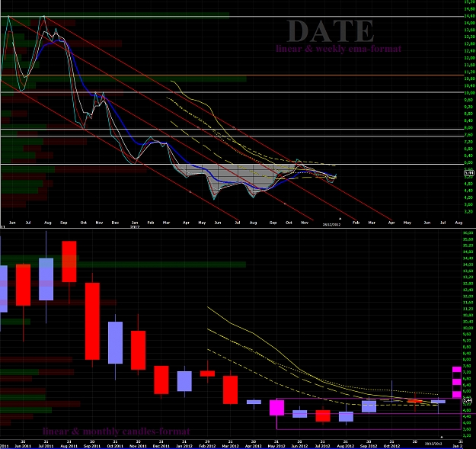Select the large red September 2011 candle
Screen dimensions: 476x449
[92, 321]
